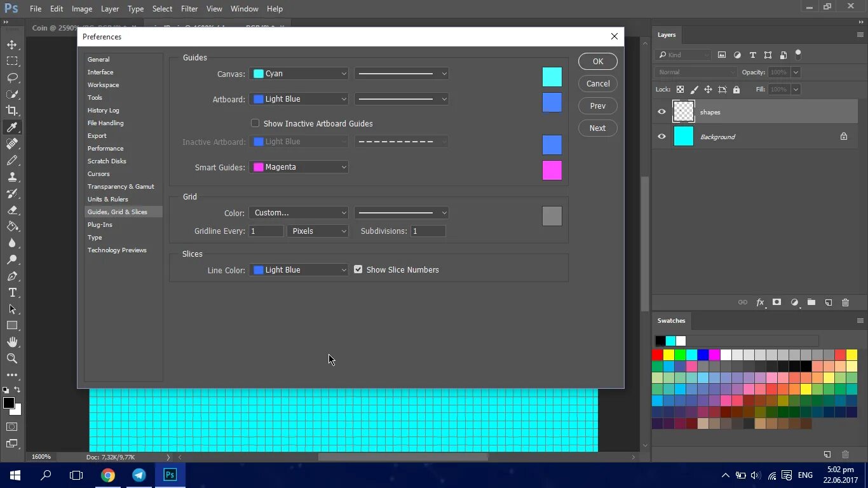Click the layer style fx icon
Viewport: 868px width, 488px height.
(x=760, y=302)
